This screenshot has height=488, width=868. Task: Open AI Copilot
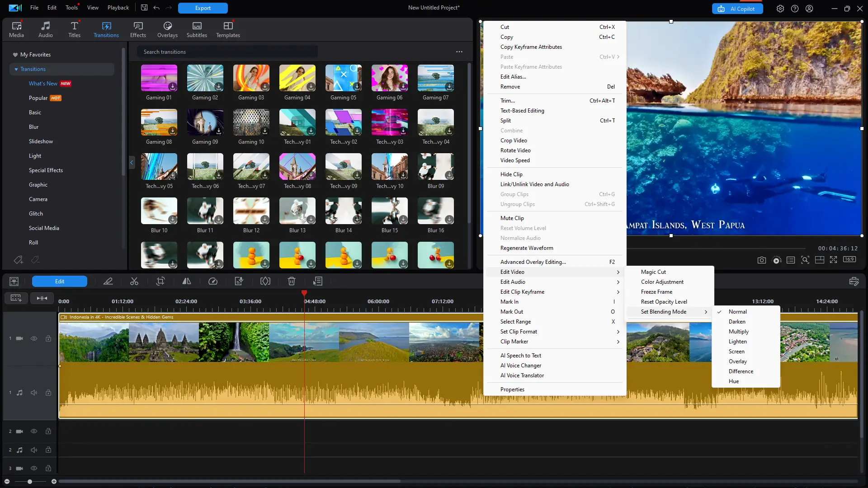(737, 9)
